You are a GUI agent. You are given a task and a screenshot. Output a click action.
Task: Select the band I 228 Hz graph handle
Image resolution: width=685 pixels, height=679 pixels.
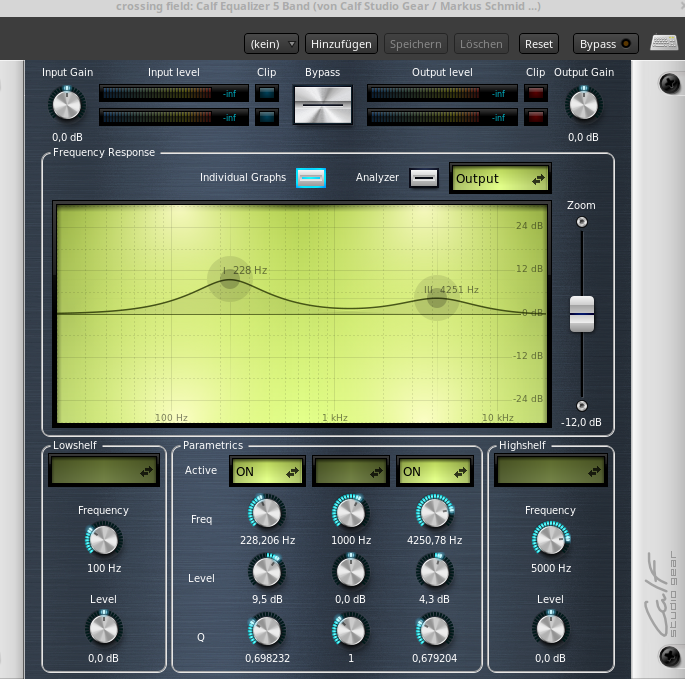[230, 280]
